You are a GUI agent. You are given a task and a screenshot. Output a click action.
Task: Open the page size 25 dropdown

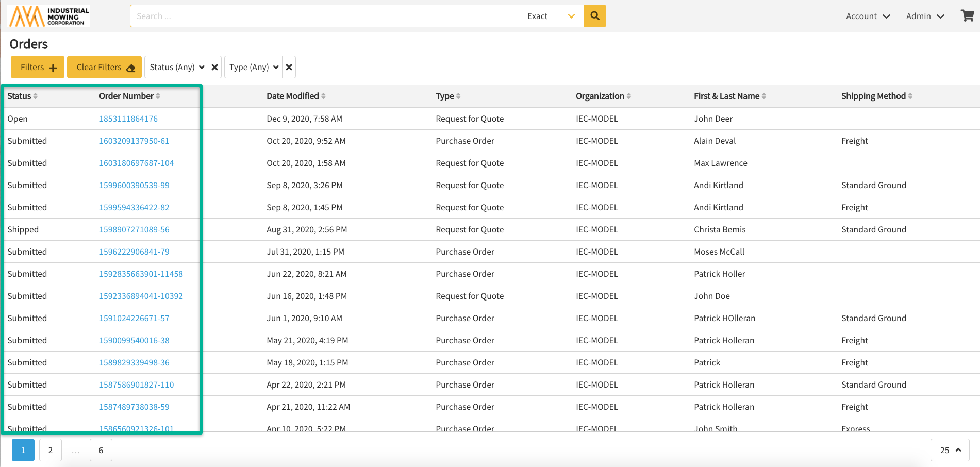(x=950, y=450)
